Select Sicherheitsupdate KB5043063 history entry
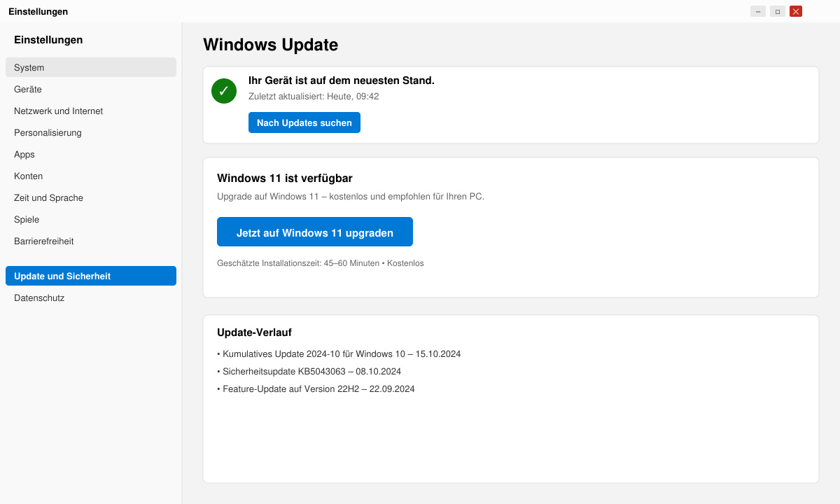The width and height of the screenshot is (840, 504). point(309,371)
